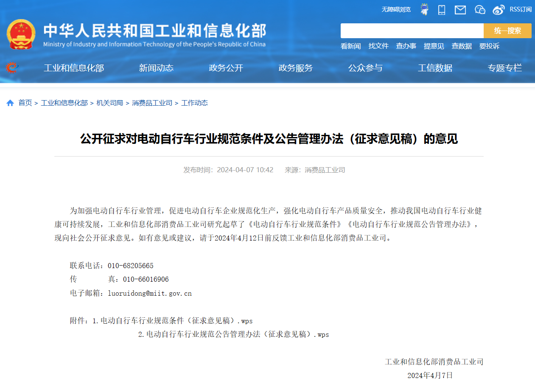Click into the search input field
The height and width of the screenshot is (392, 535).
tap(412, 31)
